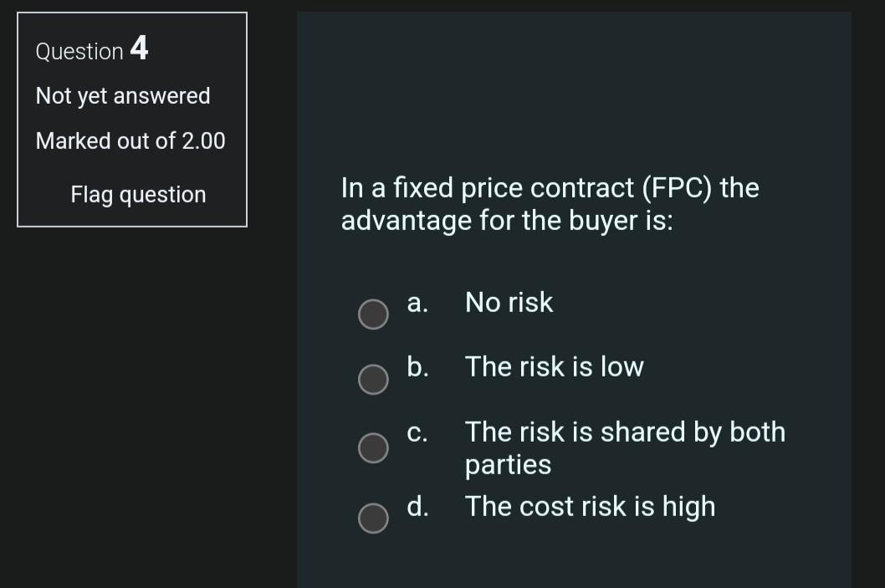Image resolution: width=885 pixels, height=588 pixels.
Task: Click the 'No risk' answer text
Action: 509,302
